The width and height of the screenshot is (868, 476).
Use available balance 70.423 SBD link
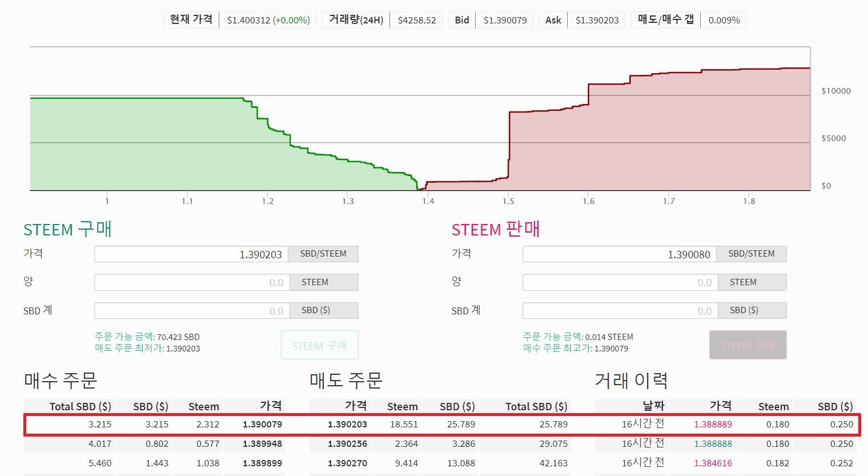pos(147,337)
